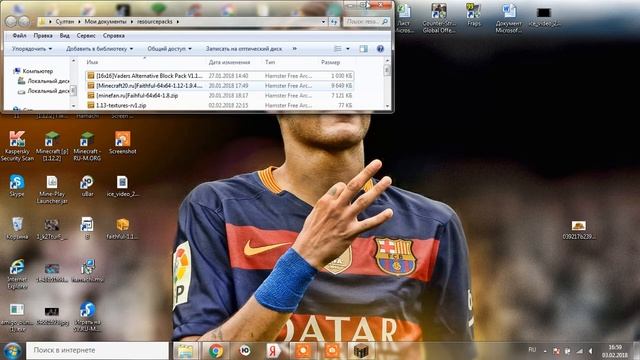Viewport: 640px width, 360px height.
Task: Expand the Добавить в библиотеку dropdown
Action: click(x=99, y=49)
